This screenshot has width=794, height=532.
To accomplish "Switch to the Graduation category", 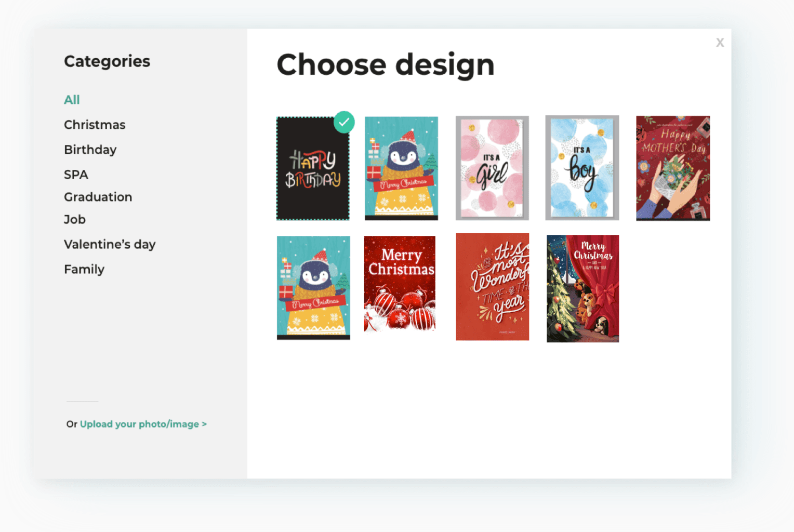I will pyautogui.click(x=98, y=197).
